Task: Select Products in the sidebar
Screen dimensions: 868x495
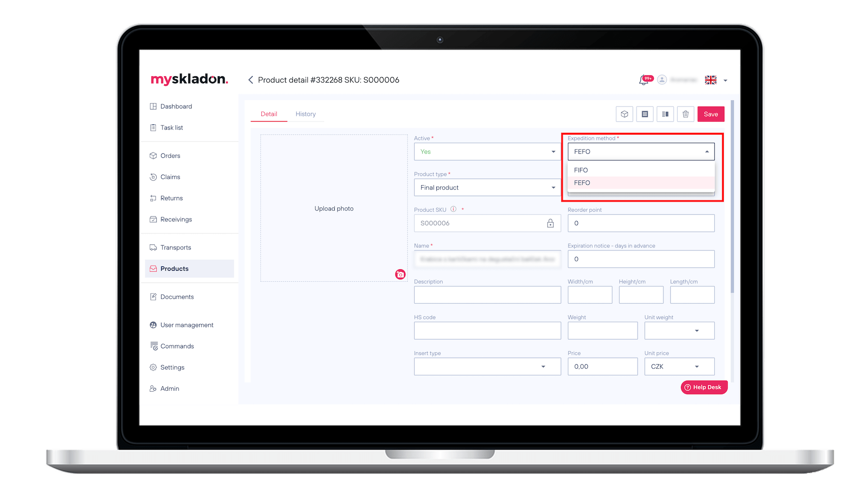Action: click(x=189, y=268)
